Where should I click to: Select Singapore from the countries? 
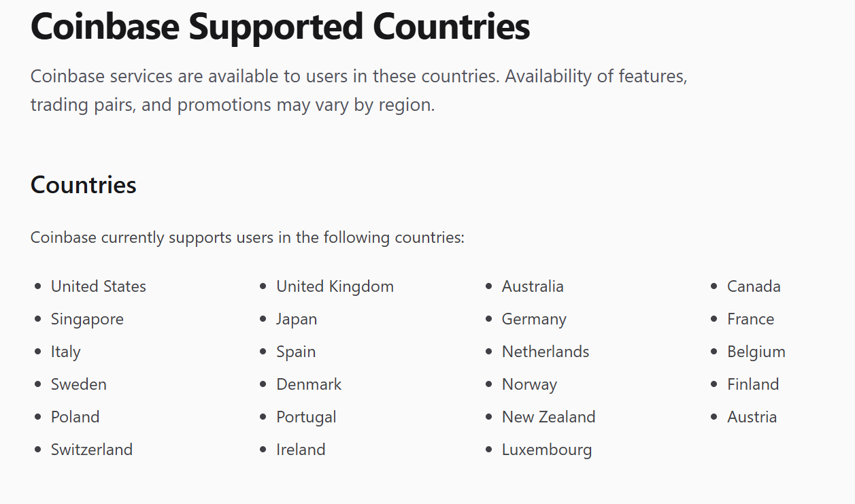(x=87, y=319)
